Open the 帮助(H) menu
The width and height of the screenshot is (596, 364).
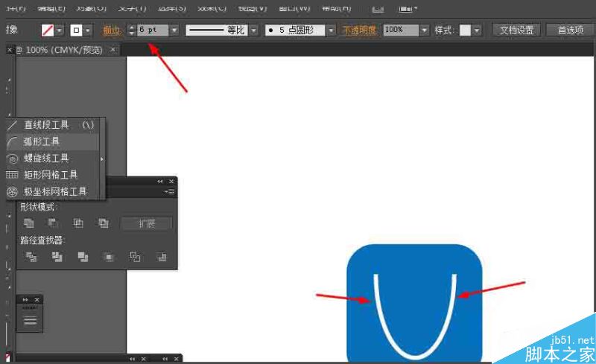pos(336,7)
